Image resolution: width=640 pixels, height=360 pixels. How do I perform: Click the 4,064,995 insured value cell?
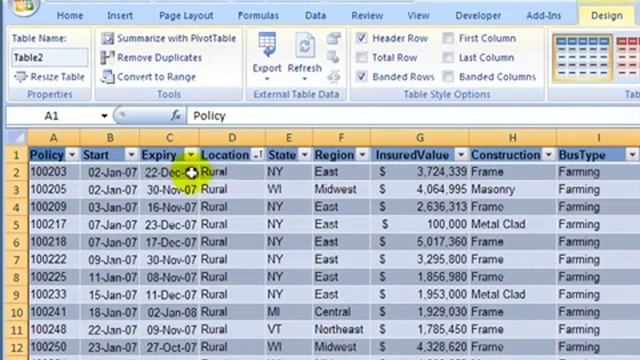(420, 190)
